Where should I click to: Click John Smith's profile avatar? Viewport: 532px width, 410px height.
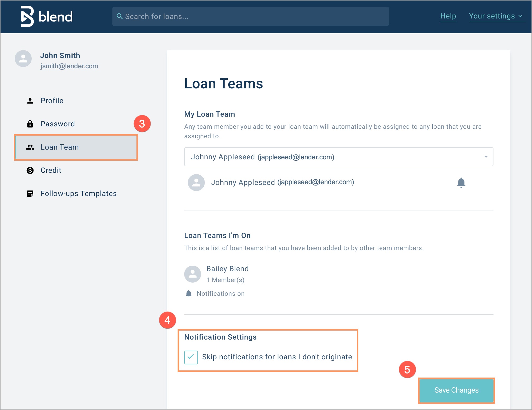23,59
